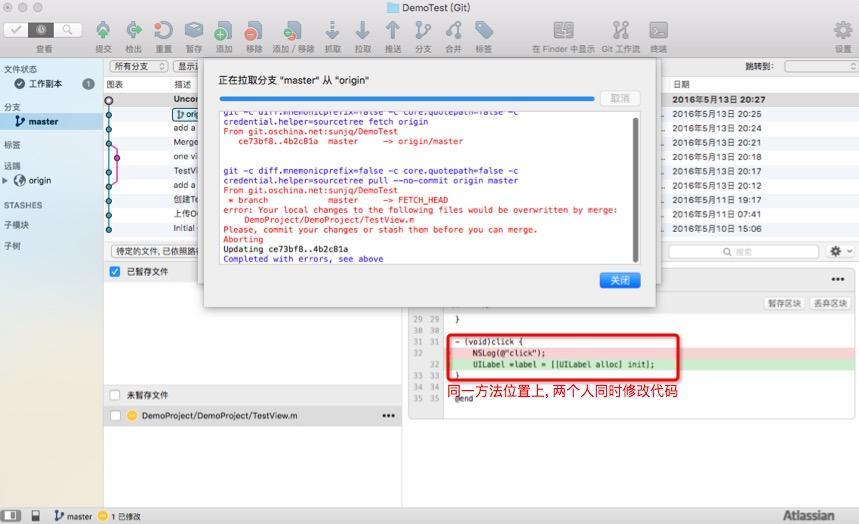Click the Commit (提交) toolbar icon

coord(103,31)
